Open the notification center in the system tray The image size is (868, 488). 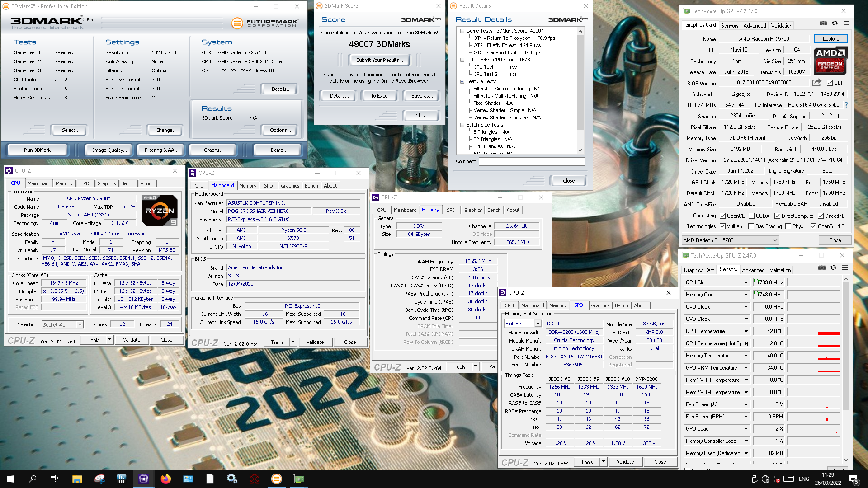click(854, 479)
